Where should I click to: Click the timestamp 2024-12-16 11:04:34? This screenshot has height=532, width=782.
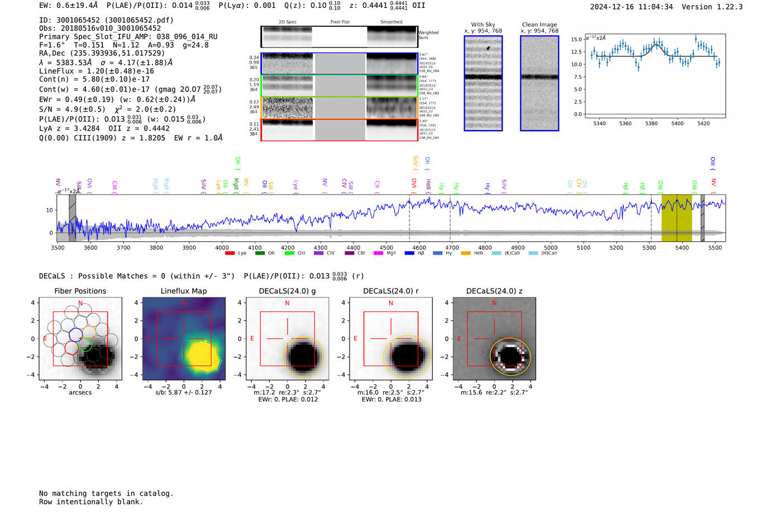tap(632, 7)
